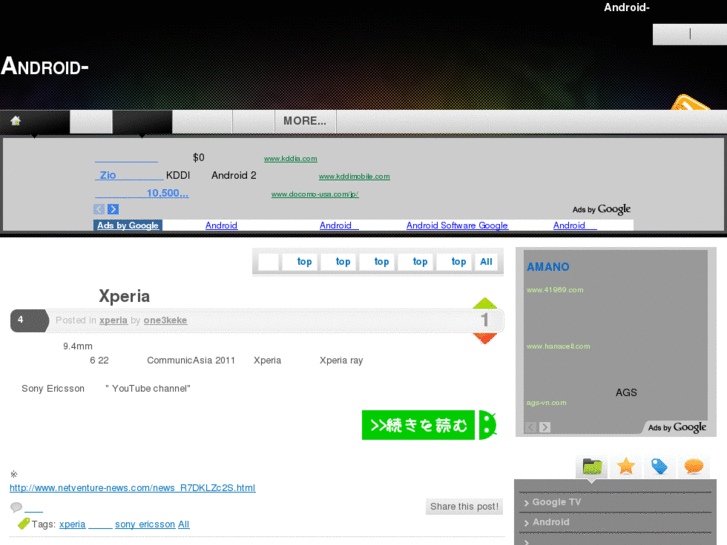
Task: Open the RSS feed icon
Action: (690, 106)
